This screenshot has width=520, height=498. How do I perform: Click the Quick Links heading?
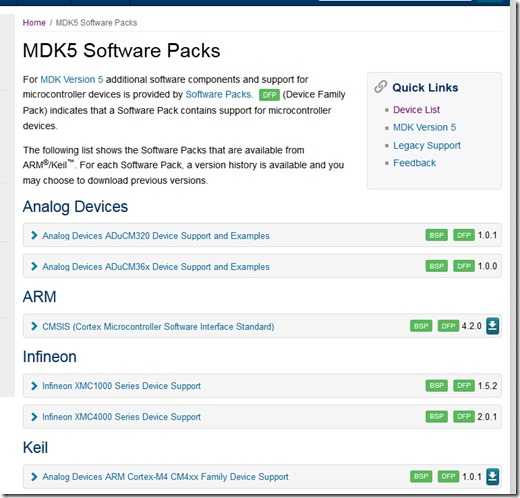pos(425,88)
